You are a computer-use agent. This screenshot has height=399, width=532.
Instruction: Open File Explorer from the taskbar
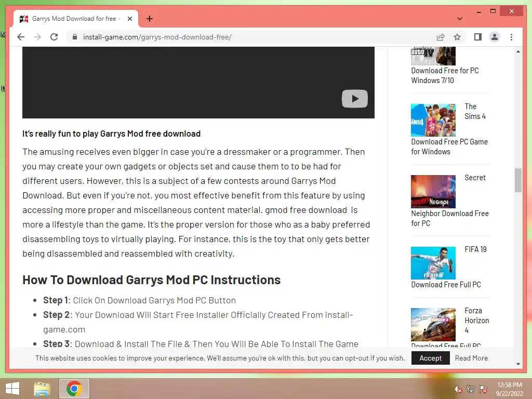point(42,389)
